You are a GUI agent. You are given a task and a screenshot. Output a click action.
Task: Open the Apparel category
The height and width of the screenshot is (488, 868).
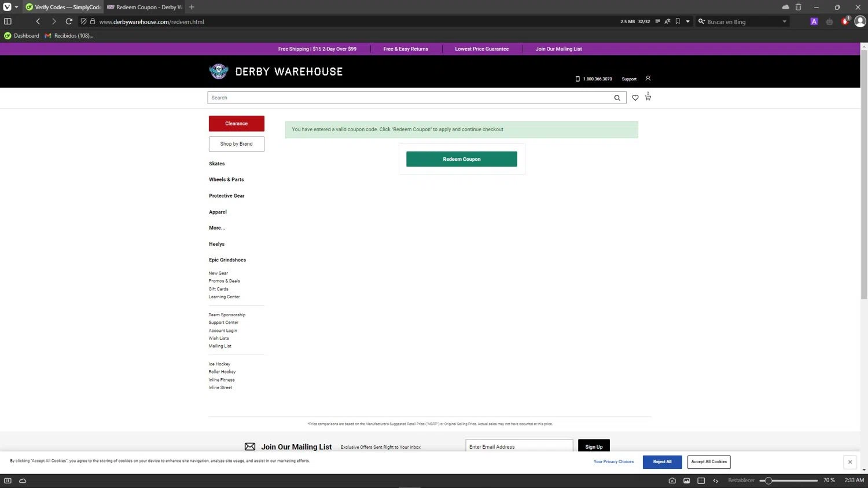[x=218, y=212]
